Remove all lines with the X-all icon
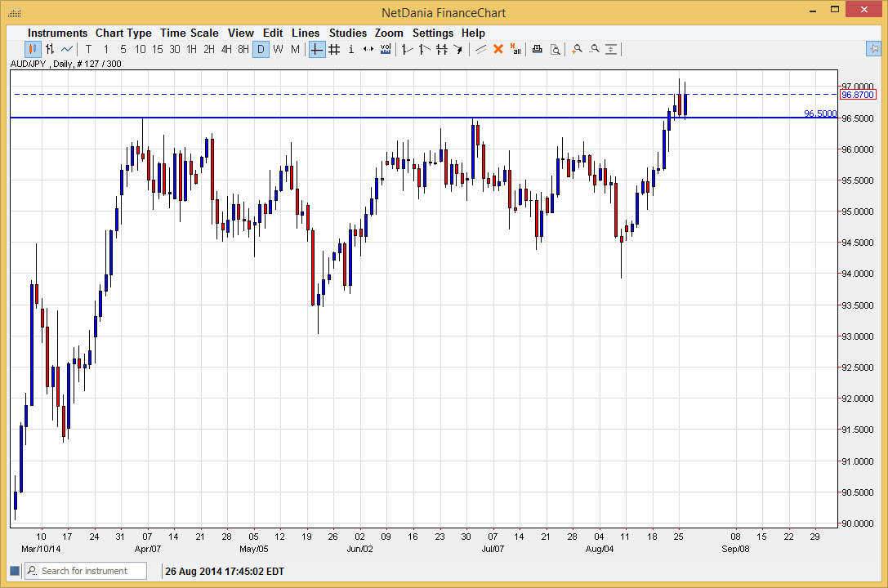888x588 pixels. (516, 49)
